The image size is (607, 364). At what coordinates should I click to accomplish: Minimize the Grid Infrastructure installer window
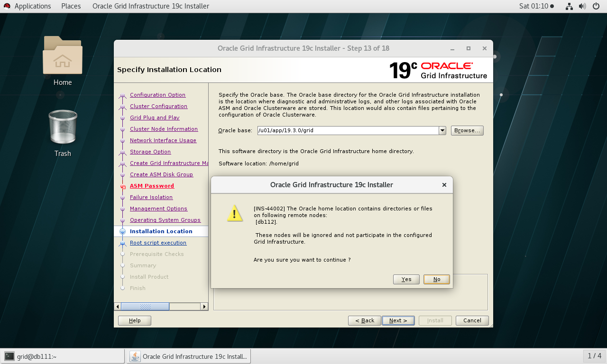[453, 48]
